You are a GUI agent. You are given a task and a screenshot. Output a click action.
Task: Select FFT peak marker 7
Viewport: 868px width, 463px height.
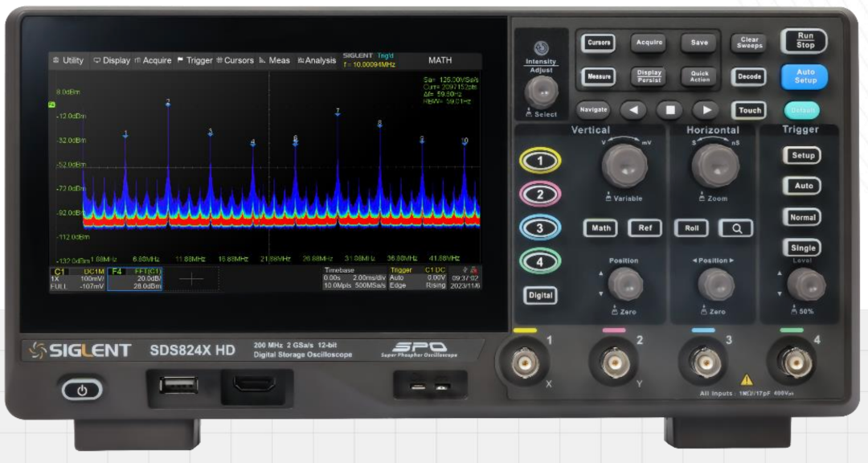(x=338, y=112)
